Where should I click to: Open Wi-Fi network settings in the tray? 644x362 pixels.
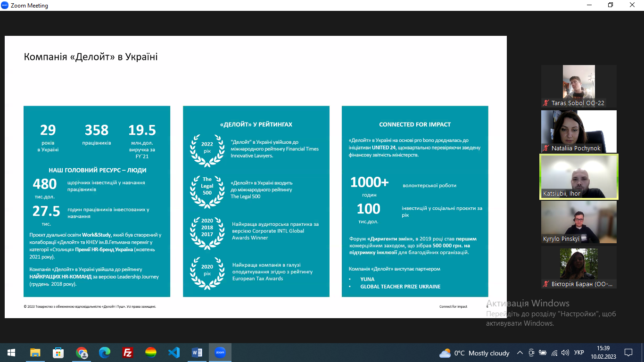click(554, 353)
